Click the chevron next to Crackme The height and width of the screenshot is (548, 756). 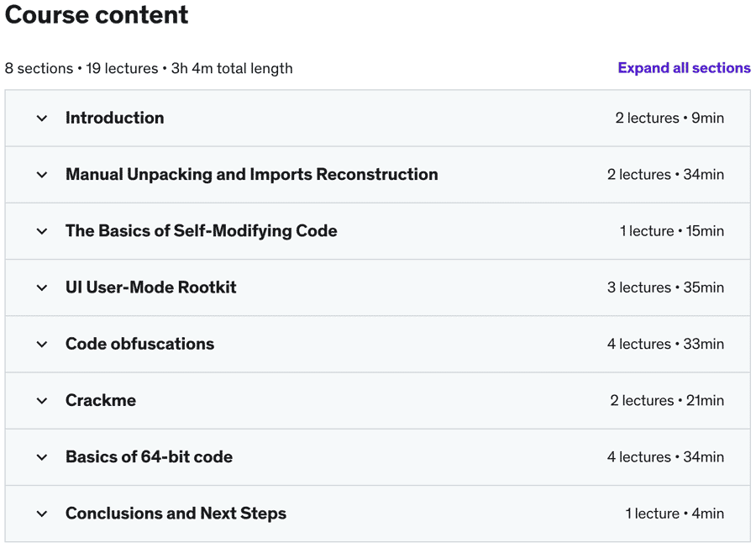coord(42,401)
